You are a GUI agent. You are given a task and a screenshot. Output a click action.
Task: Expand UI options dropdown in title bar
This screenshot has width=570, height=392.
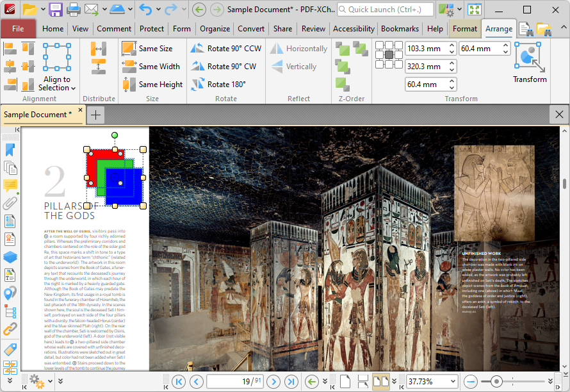(459, 10)
